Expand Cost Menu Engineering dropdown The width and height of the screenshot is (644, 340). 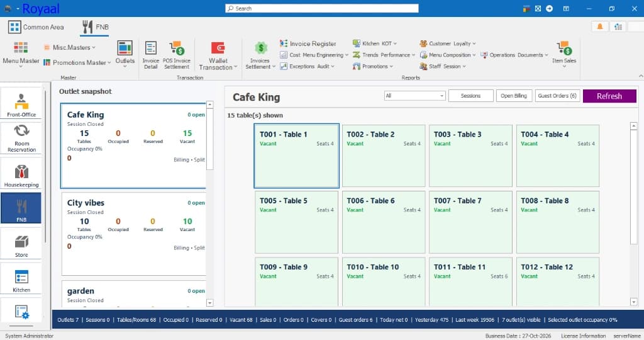click(314, 55)
